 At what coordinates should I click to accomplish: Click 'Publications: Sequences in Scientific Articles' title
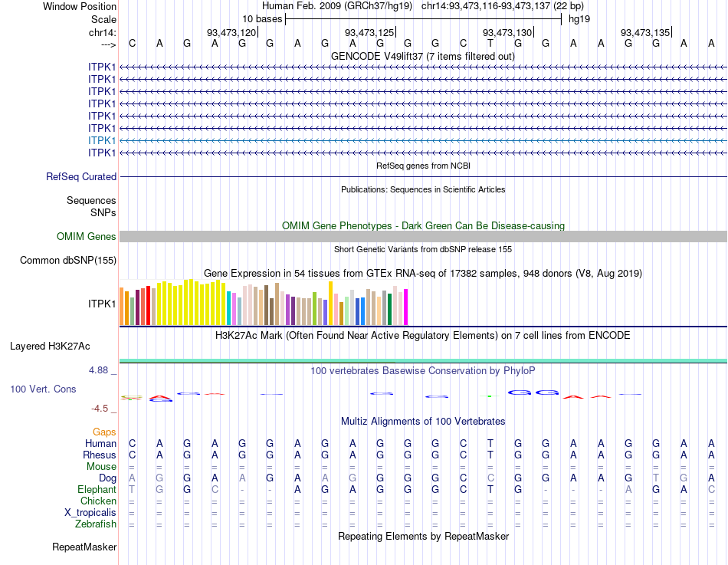point(423,189)
